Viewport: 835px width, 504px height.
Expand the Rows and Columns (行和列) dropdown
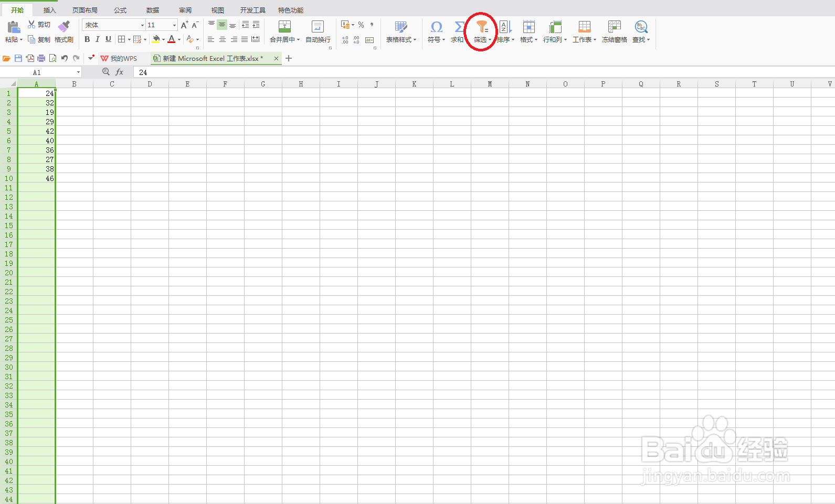tap(565, 40)
